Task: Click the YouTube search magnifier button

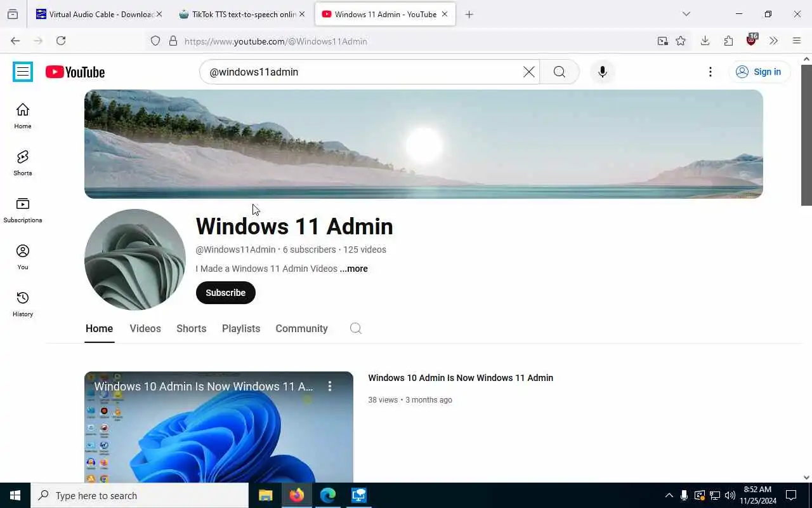Action: click(559, 72)
